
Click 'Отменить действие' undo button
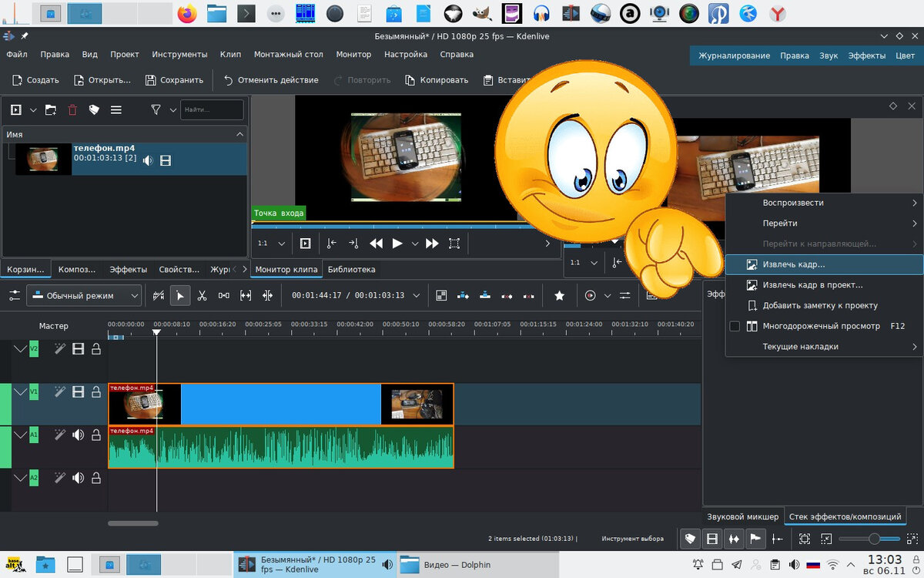point(270,80)
